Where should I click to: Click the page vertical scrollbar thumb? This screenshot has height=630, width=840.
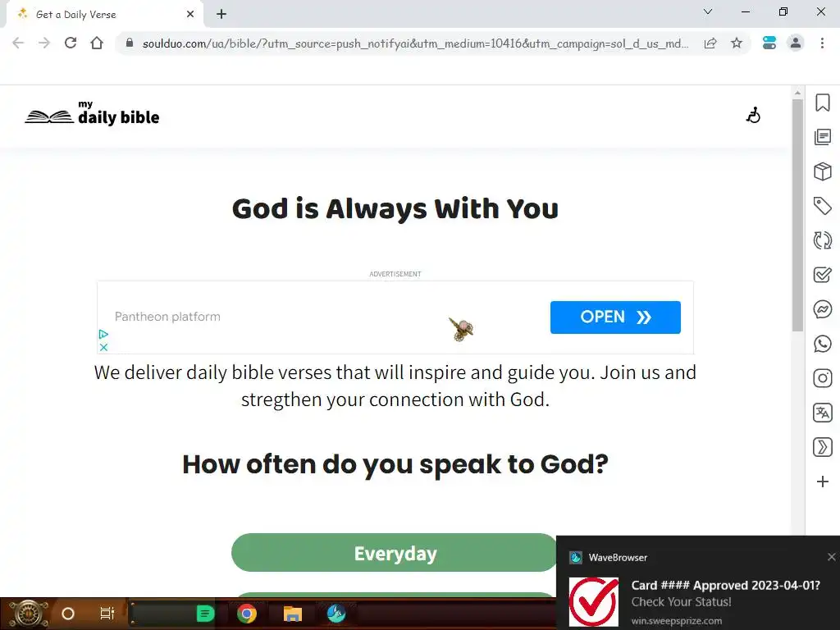(797, 214)
